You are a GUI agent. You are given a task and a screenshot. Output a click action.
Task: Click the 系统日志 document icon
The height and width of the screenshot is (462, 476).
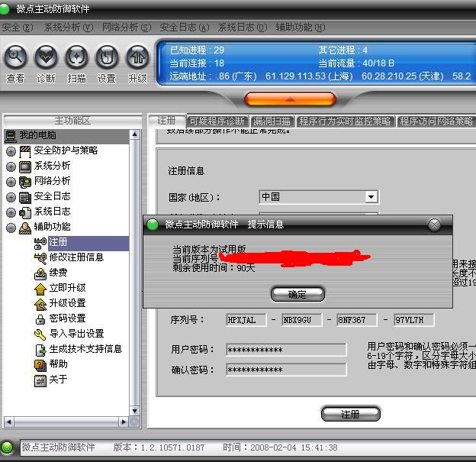pyautogui.click(x=25, y=212)
